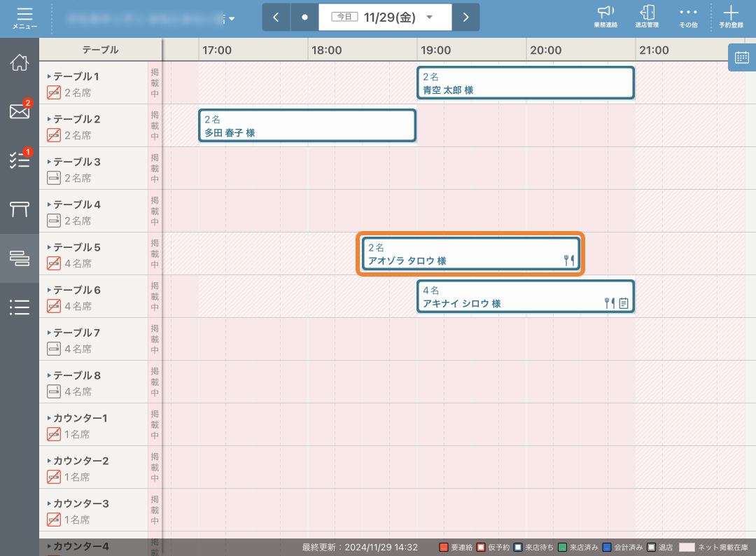Click the smoking icon for テーブル3
The image size is (756, 556).
pyautogui.click(x=54, y=178)
